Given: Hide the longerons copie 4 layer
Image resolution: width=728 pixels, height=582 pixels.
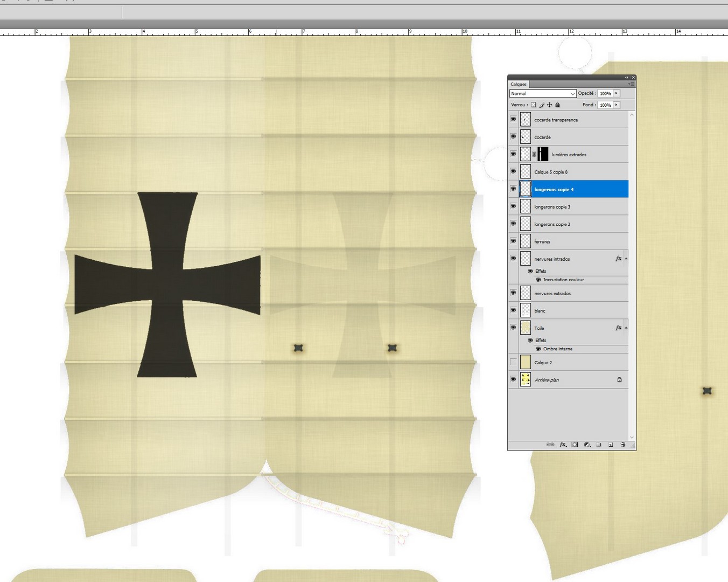Looking at the screenshot, I should (513, 189).
